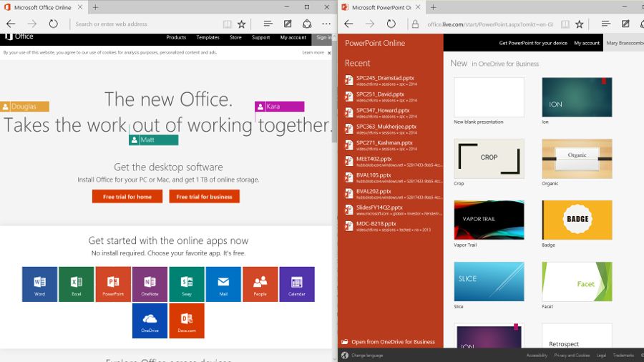This screenshot has width=644, height=362.
Task: Choose the Vapor Trail template
Action: [489, 220]
